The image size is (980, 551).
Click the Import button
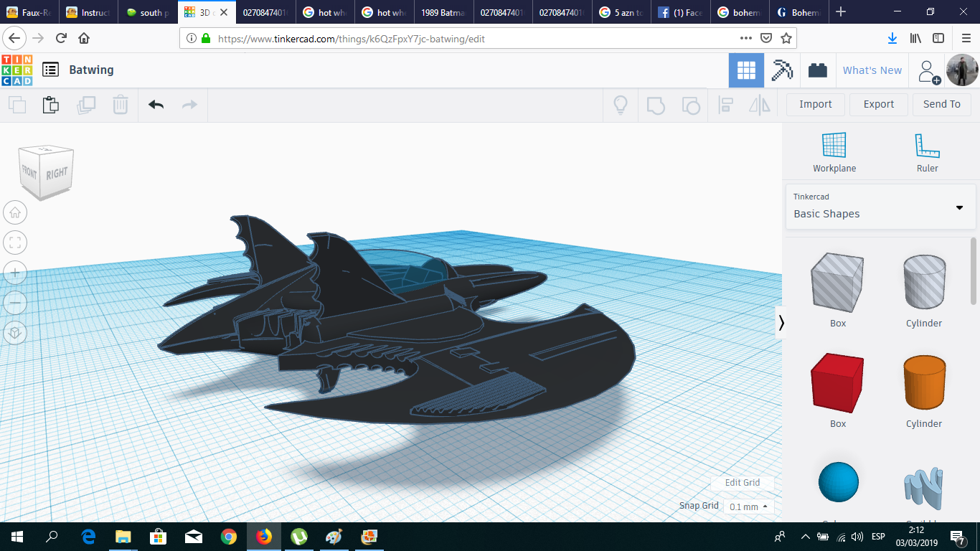(x=816, y=104)
